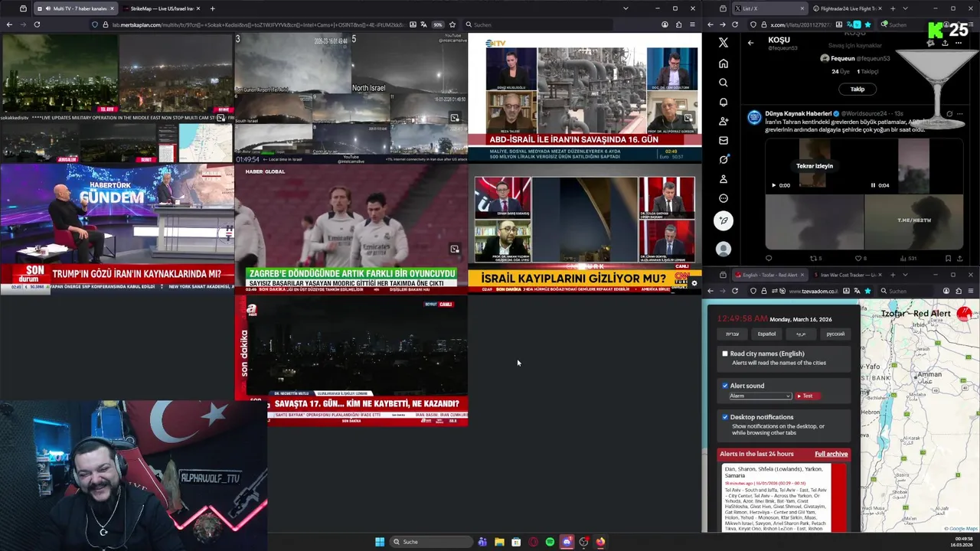Reload the Multi TV page
The height and width of the screenshot is (551, 980).
[x=37, y=24]
